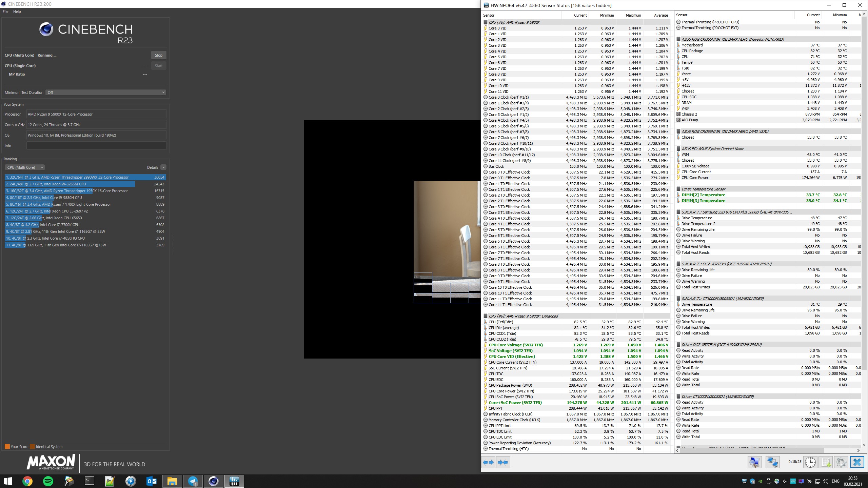Click HWiNFO shrink columns arrows button
Screen dimensions: 868x488
coord(503,462)
